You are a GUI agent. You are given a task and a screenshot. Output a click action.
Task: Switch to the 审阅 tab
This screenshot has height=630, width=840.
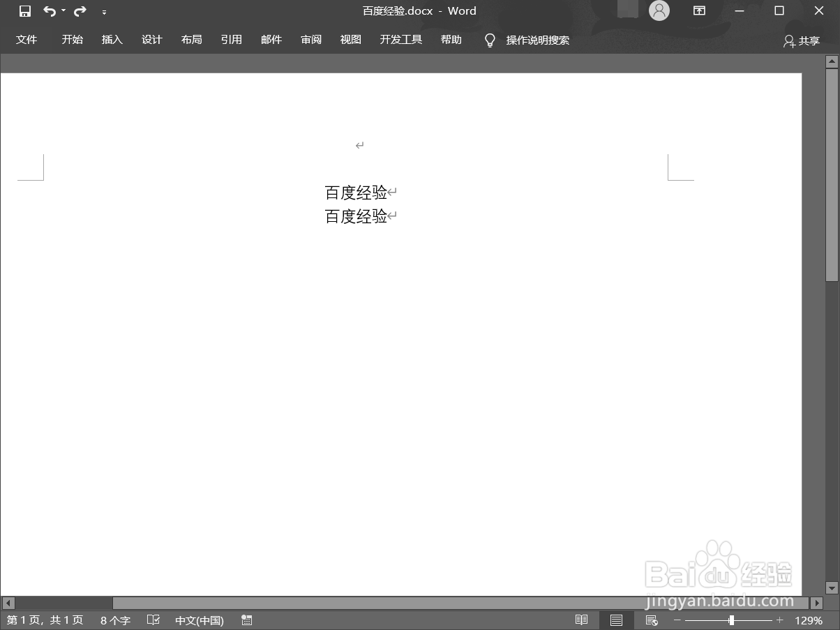coord(311,40)
